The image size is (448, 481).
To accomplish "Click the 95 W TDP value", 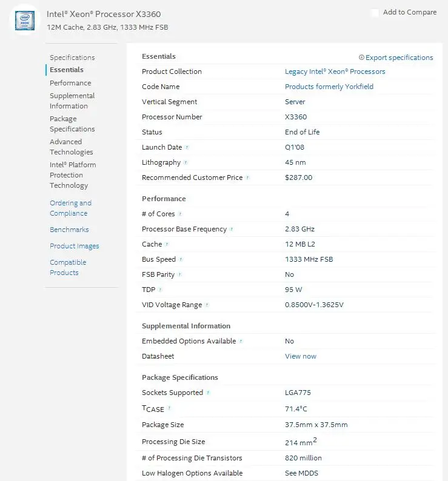I will pyautogui.click(x=293, y=290).
